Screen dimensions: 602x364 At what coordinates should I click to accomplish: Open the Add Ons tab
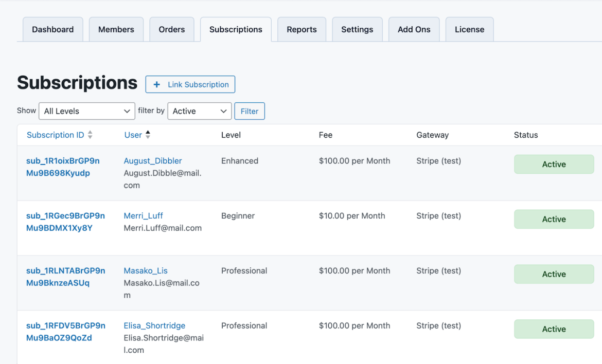[414, 29]
